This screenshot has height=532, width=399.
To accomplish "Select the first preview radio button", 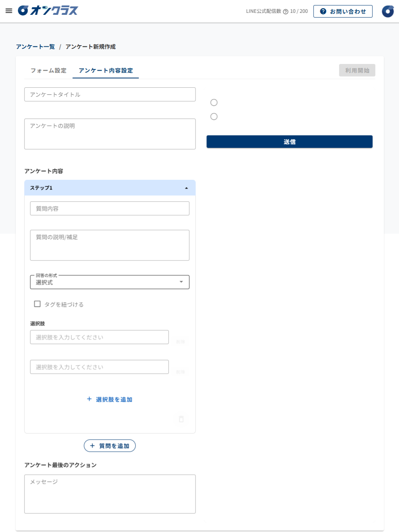I will click(214, 103).
